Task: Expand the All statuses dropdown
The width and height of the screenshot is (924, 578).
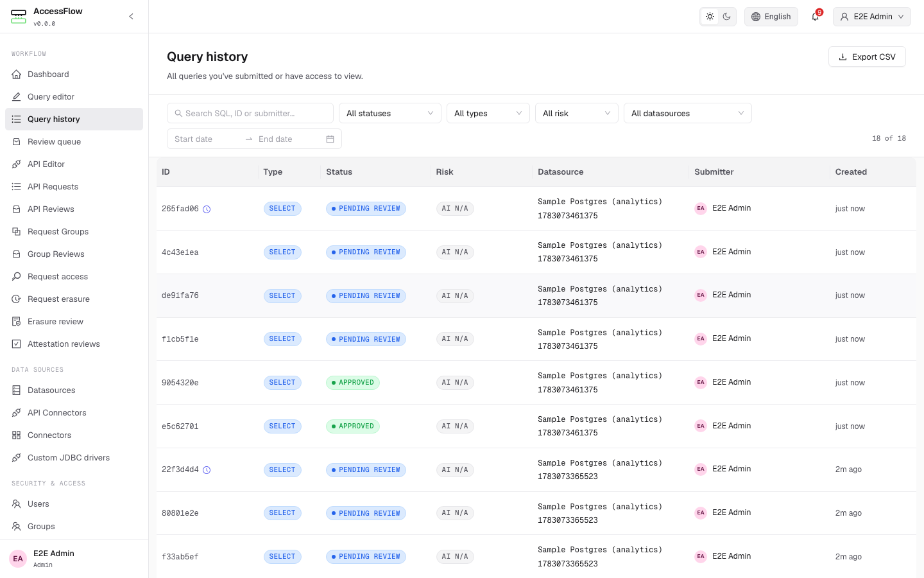Action: 390,113
